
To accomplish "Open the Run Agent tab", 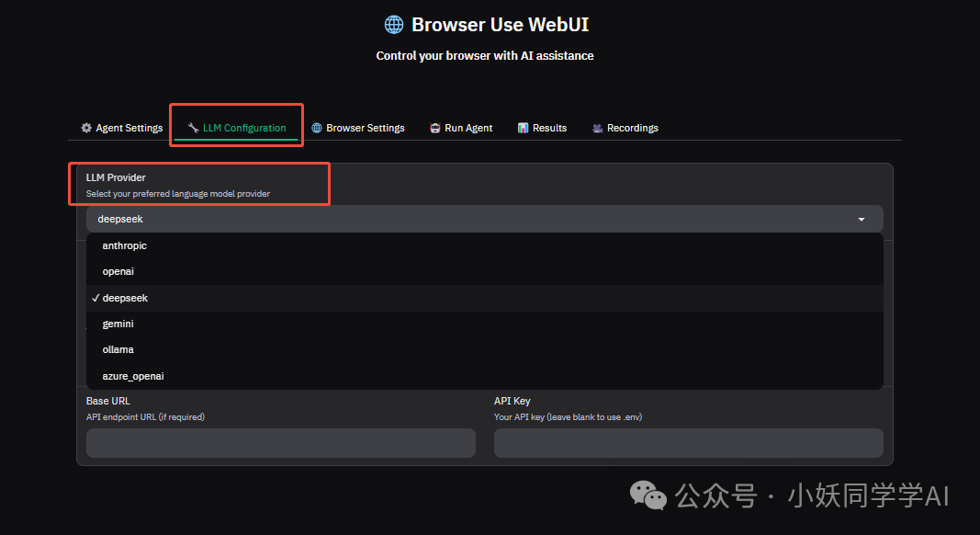I will click(461, 128).
